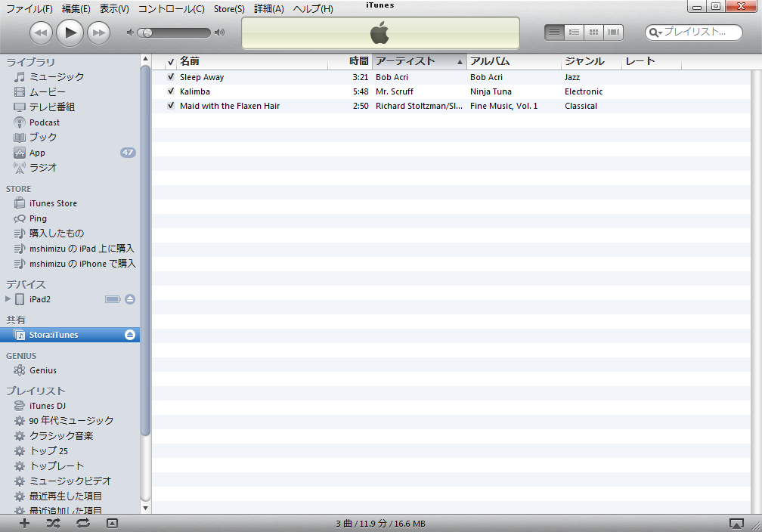Image resolution: width=762 pixels, height=532 pixels.
Task: Click the Play button
Action: click(70, 32)
